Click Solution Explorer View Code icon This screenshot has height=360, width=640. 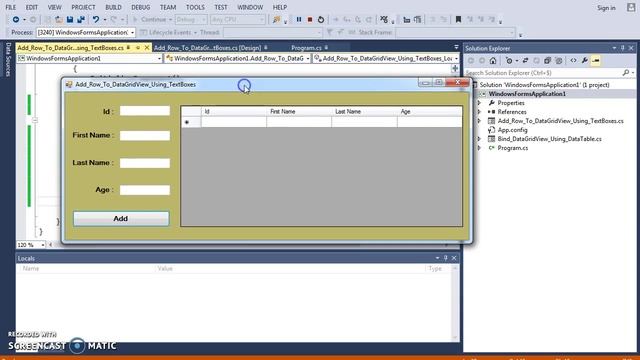[x=573, y=60]
